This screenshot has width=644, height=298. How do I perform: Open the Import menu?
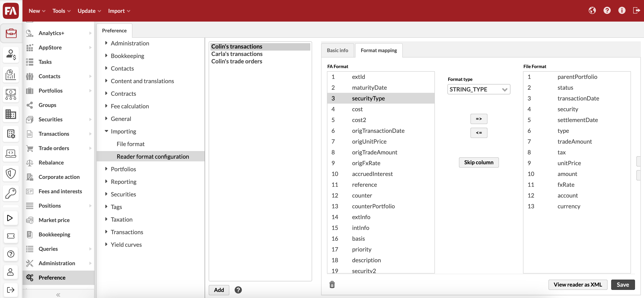[119, 11]
